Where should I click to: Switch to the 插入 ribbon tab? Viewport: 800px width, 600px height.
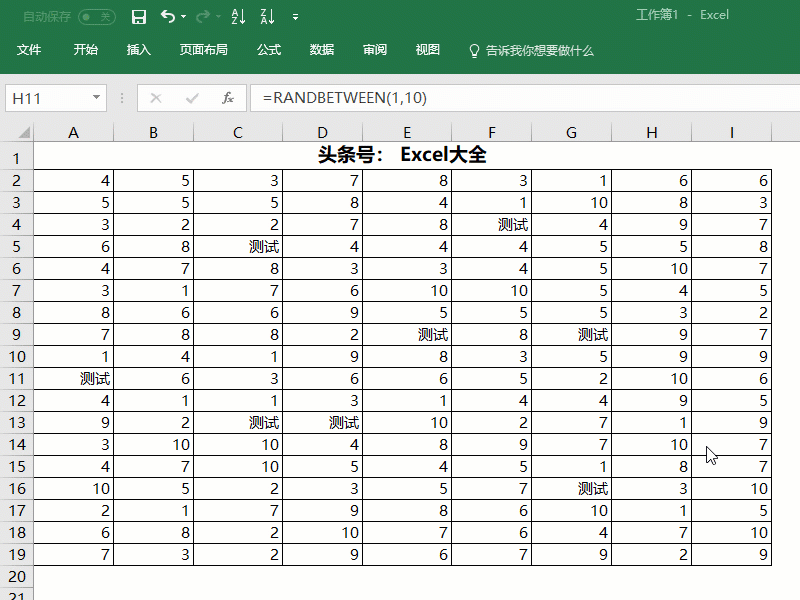[139, 50]
